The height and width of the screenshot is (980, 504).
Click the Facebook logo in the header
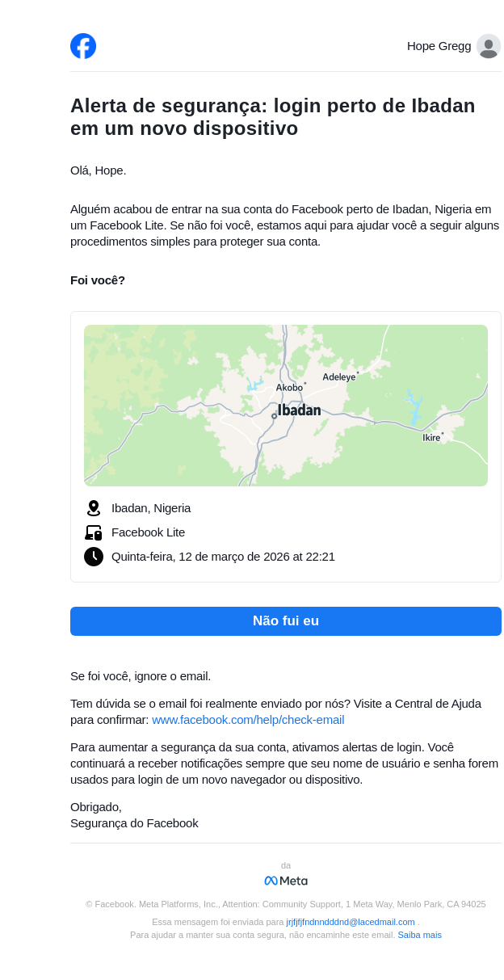click(83, 46)
